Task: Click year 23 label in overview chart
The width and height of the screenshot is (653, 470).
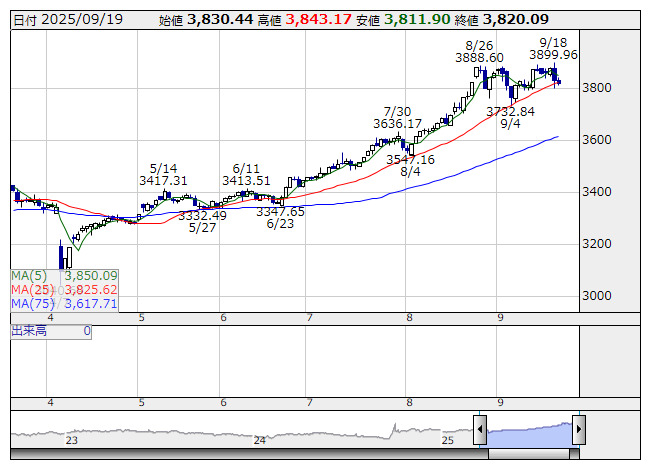Action: tap(72, 440)
